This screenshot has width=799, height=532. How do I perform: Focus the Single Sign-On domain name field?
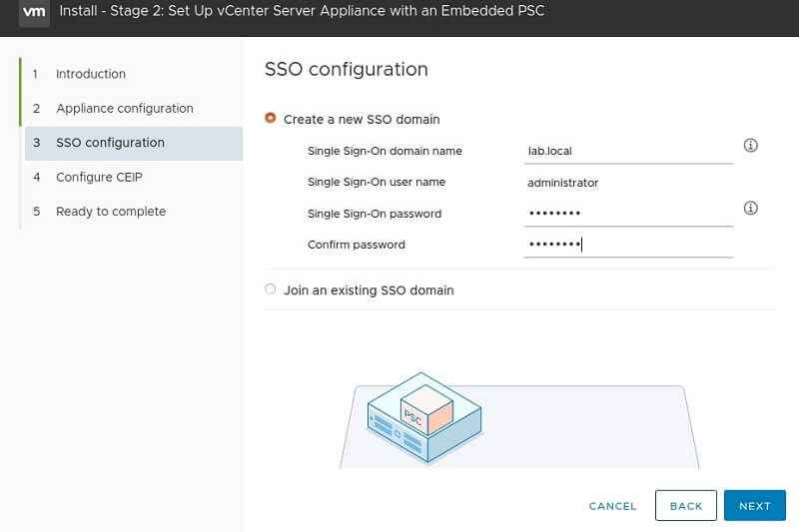tap(628, 152)
